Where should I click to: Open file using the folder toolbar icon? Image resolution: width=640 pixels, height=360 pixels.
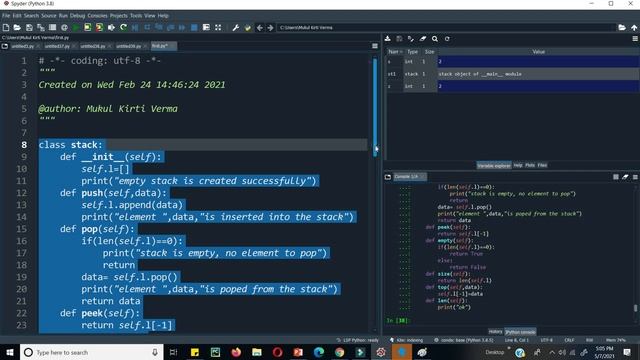point(17,27)
